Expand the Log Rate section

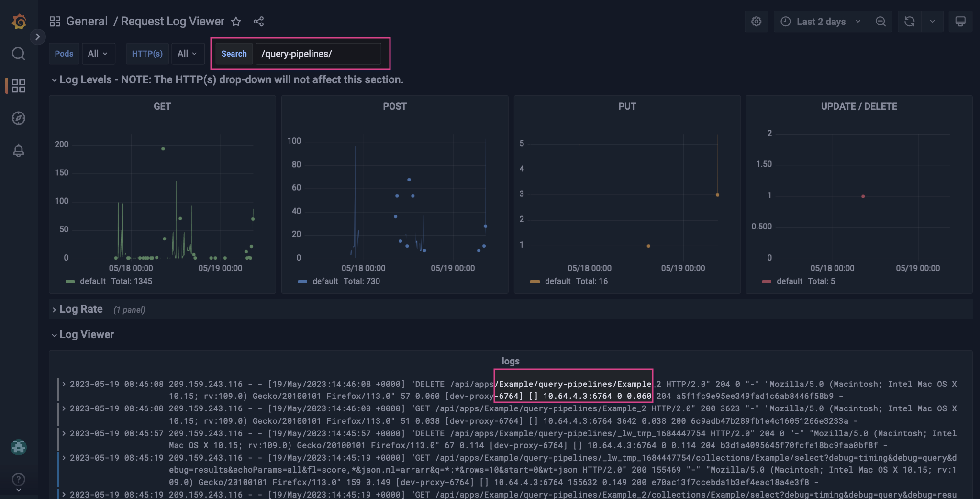(x=80, y=309)
